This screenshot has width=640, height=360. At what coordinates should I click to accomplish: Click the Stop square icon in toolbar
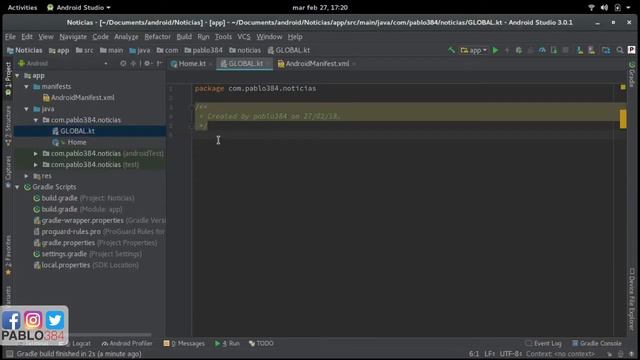(565, 50)
